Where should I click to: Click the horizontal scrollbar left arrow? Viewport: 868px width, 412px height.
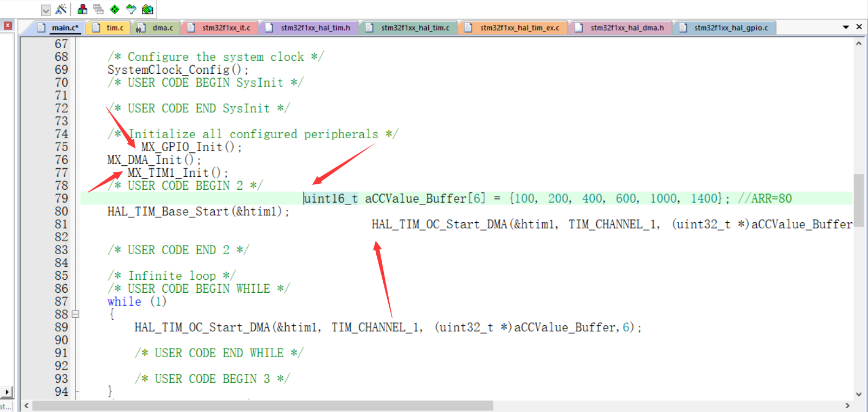click(27, 405)
